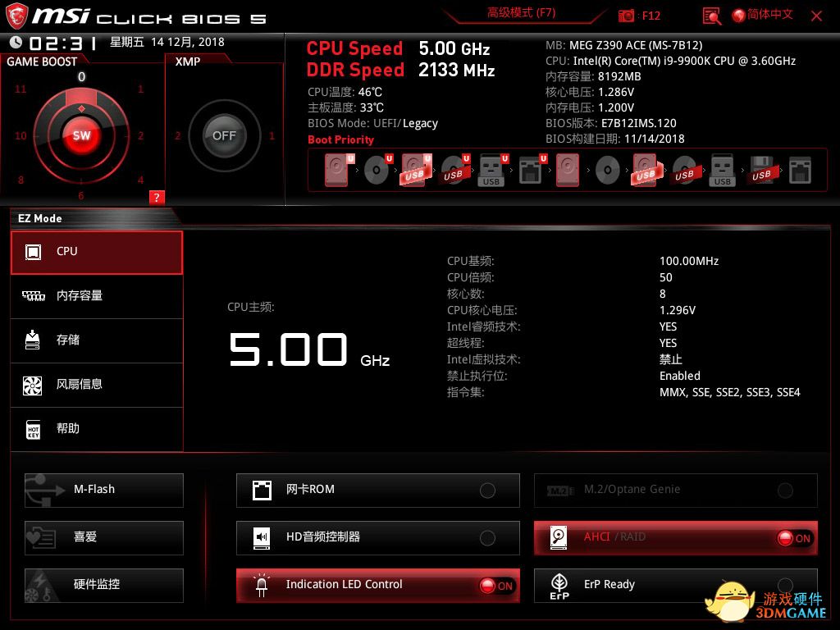
Task: Select UEFI hard disk in boot priority
Action: click(x=339, y=171)
